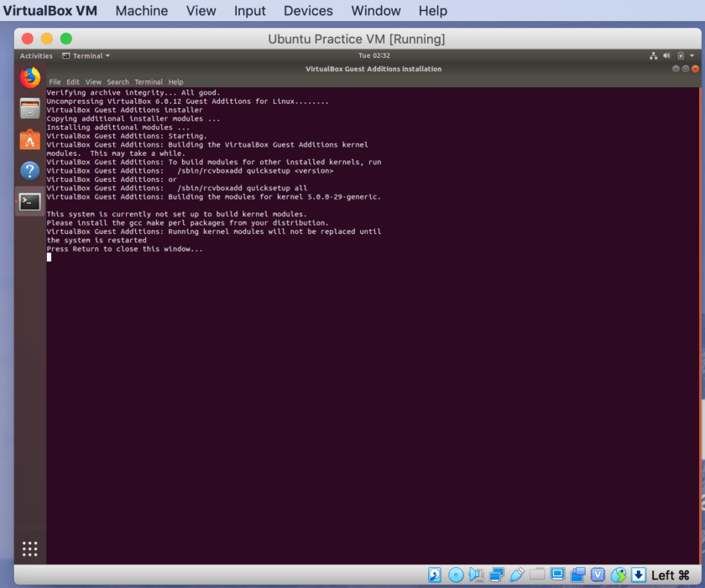This screenshot has width=705, height=588.
Task: Open the Activities overview
Action: point(36,55)
